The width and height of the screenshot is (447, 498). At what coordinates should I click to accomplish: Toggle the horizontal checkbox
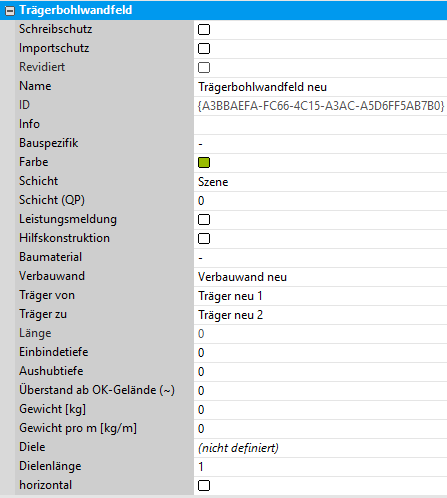[204, 485]
